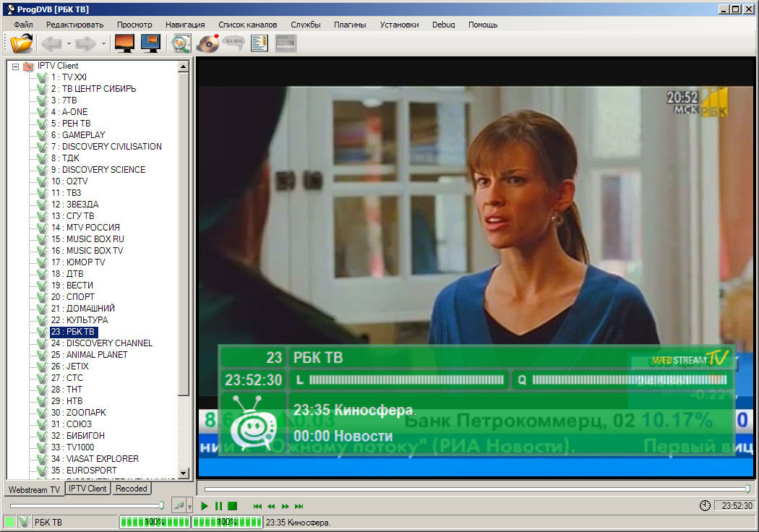Select channel 30 : ZООПАРК
This screenshot has height=532, width=759.
(78, 413)
